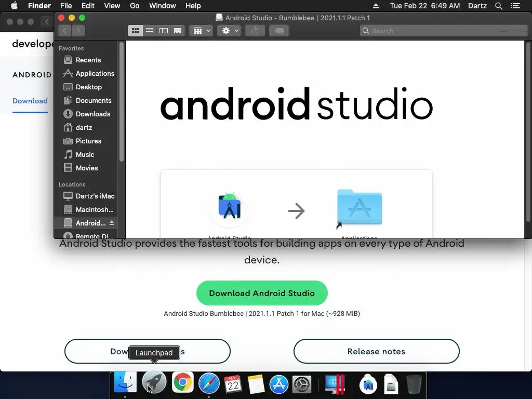
Task: Switch Finder to list view
Action: point(150,31)
